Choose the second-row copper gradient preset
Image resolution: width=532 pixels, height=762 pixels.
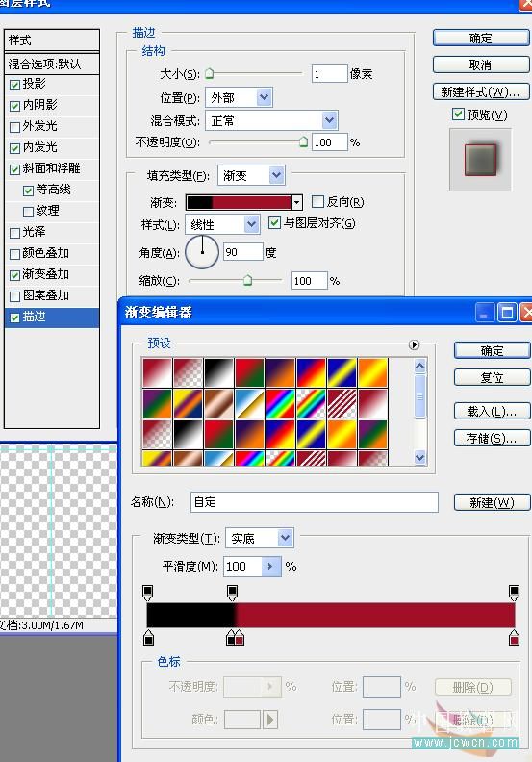click(x=218, y=403)
